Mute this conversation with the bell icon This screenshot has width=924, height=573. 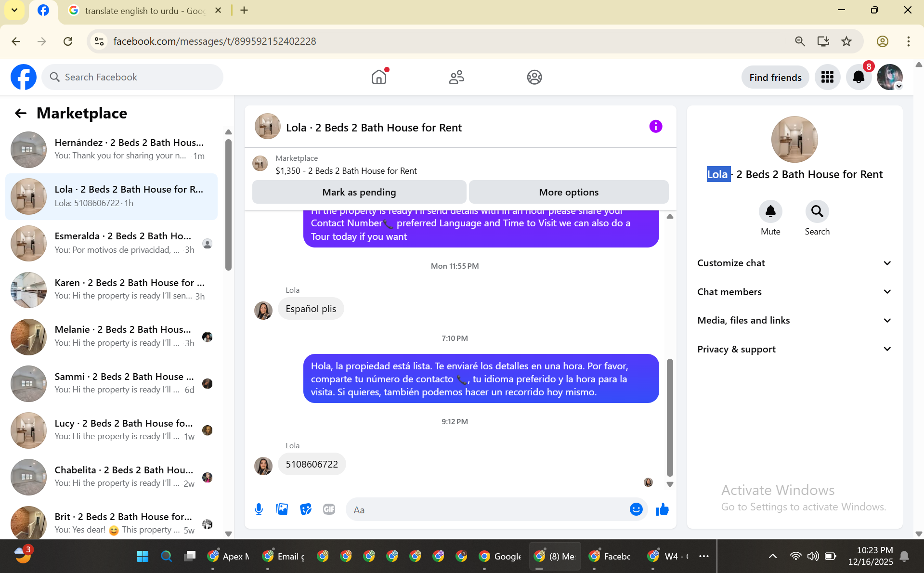pyautogui.click(x=770, y=211)
